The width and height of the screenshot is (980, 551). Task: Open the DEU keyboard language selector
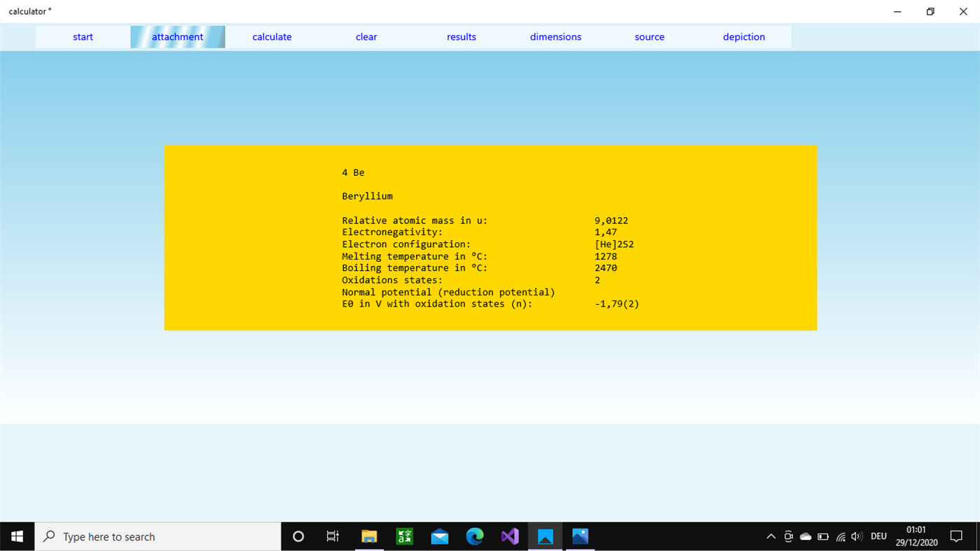[878, 536]
